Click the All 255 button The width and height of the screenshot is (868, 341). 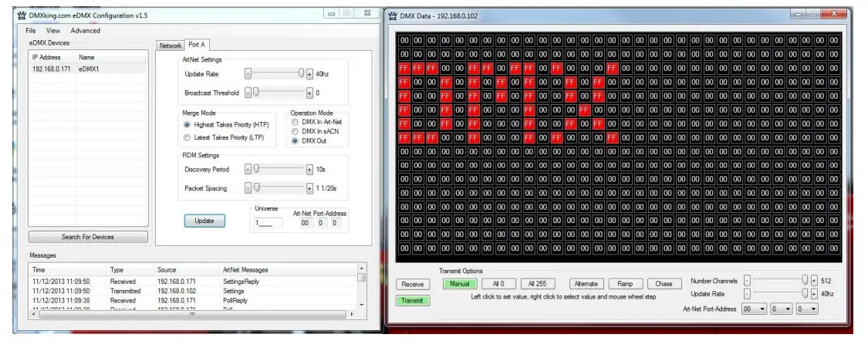tap(538, 283)
